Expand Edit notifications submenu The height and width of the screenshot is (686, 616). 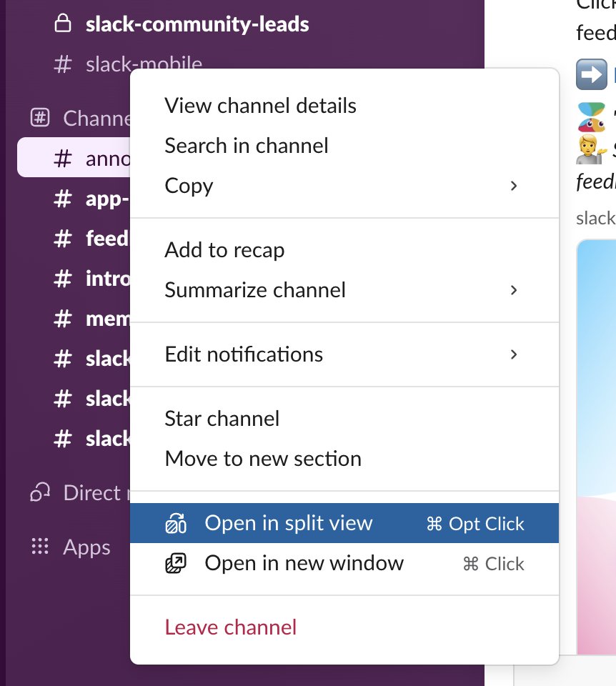(344, 354)
